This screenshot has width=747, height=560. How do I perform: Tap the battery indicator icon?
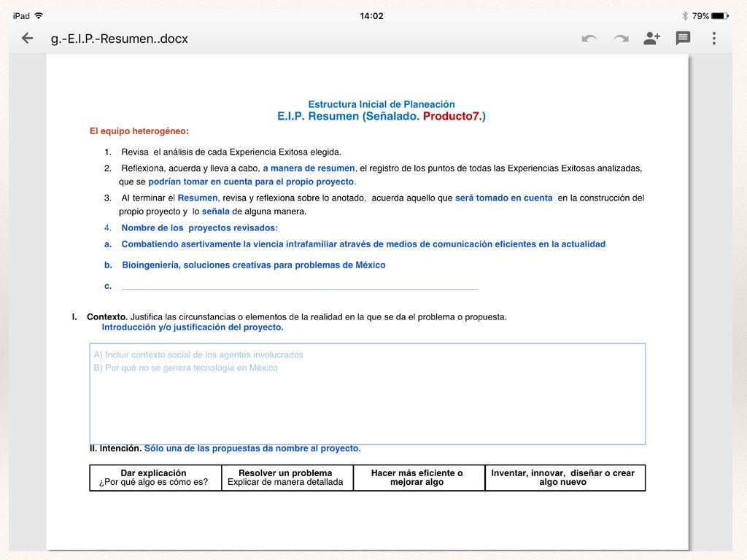click(720, 16)
